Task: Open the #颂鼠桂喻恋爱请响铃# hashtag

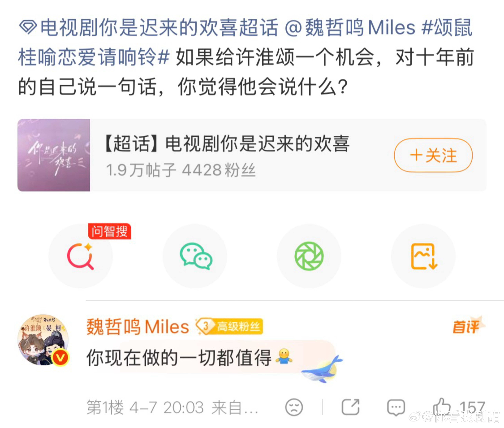Action: [245, 42]
